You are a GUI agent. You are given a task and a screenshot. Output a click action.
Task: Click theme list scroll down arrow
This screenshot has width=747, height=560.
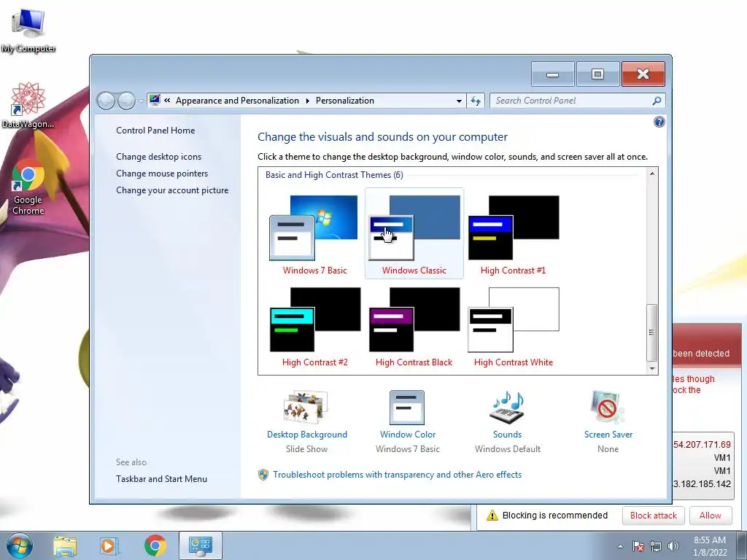point(651,368)
